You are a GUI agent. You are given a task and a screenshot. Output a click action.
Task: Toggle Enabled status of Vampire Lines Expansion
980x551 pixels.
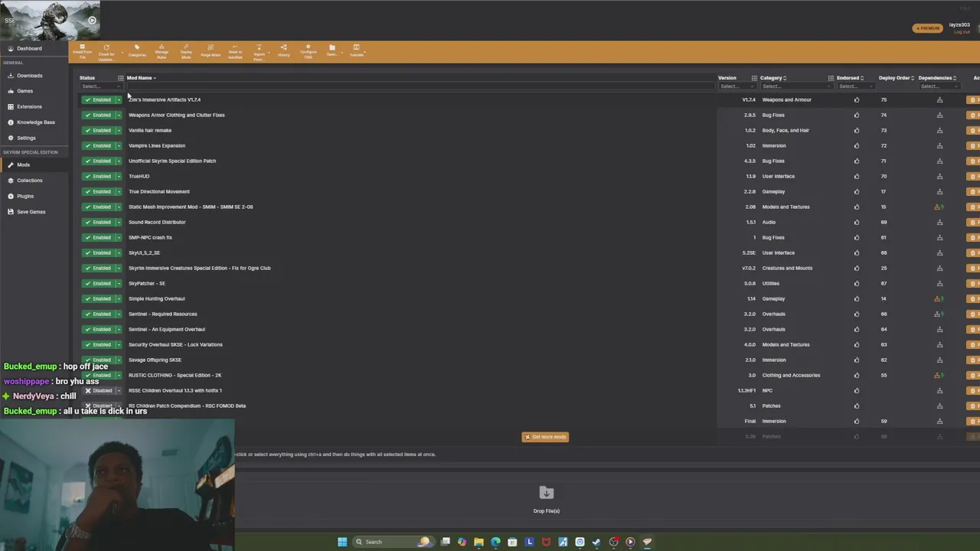click(x=98, y=145)
